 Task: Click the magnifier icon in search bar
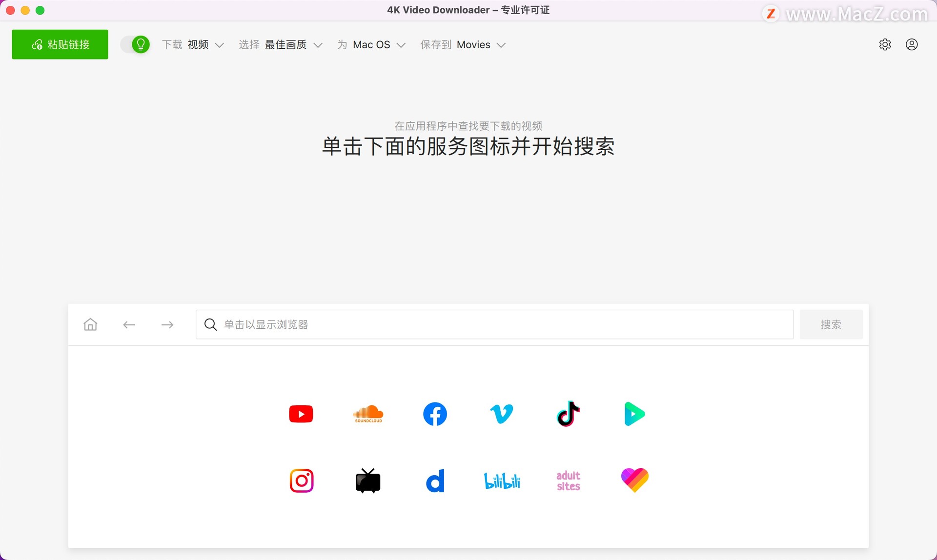click(210, 324)
